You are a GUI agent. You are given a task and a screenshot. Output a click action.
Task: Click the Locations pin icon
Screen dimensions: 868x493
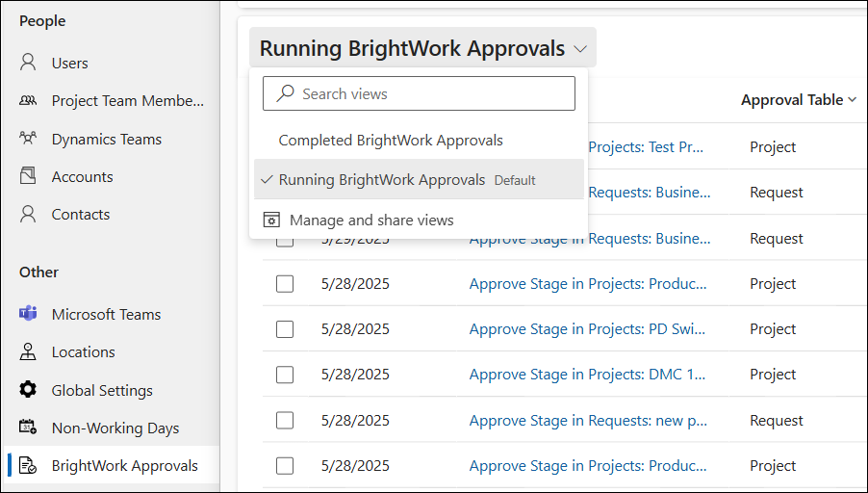pyautogui.click(x=28, y=352)
